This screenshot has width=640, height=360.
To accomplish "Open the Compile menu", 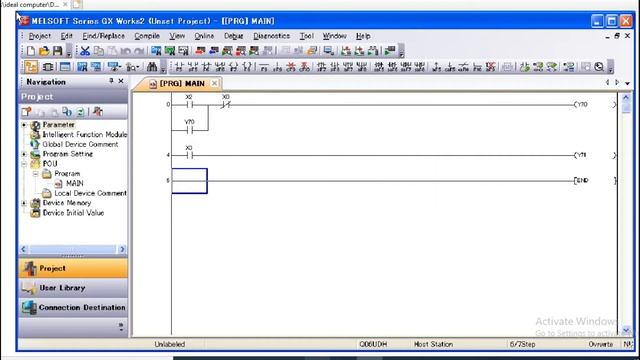I will (147, 36).
